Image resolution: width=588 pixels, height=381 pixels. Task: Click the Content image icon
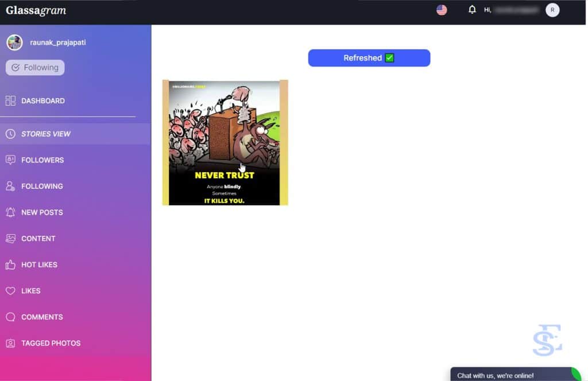(10, 239)
